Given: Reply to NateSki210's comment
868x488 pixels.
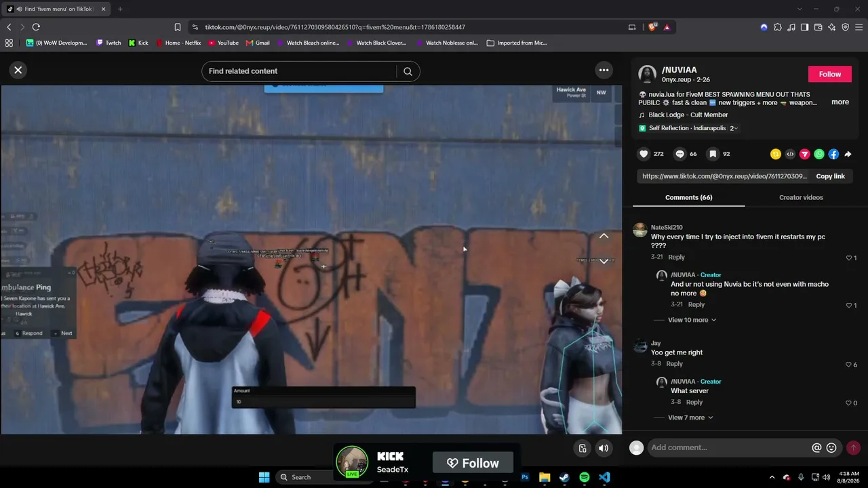Looking at the screenshot, I should point(676,258).
